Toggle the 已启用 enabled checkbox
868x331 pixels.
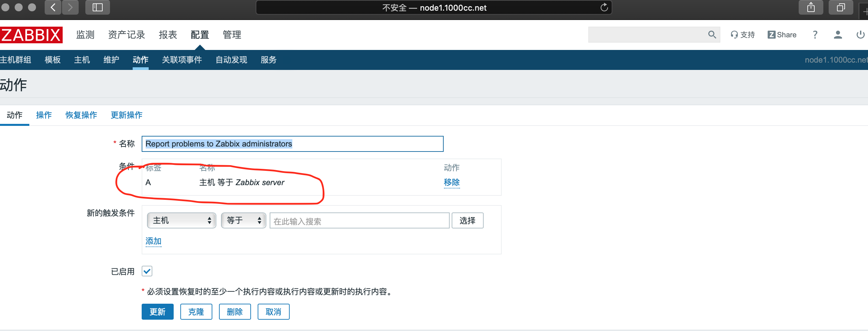[147, 271]
